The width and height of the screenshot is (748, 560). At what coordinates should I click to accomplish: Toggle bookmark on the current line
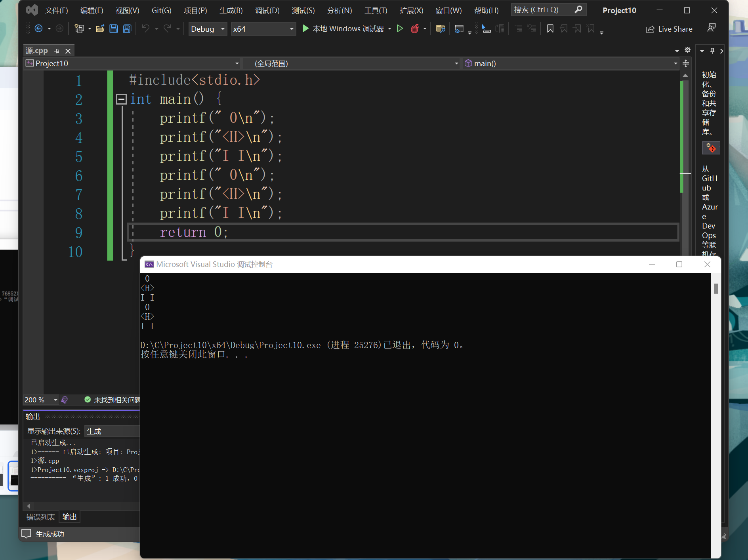pos(550,29)
